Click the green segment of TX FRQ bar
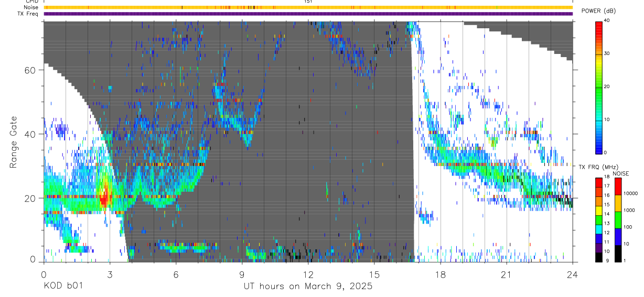The width and height of the screenshot is (644, 297). pos(599,220)
